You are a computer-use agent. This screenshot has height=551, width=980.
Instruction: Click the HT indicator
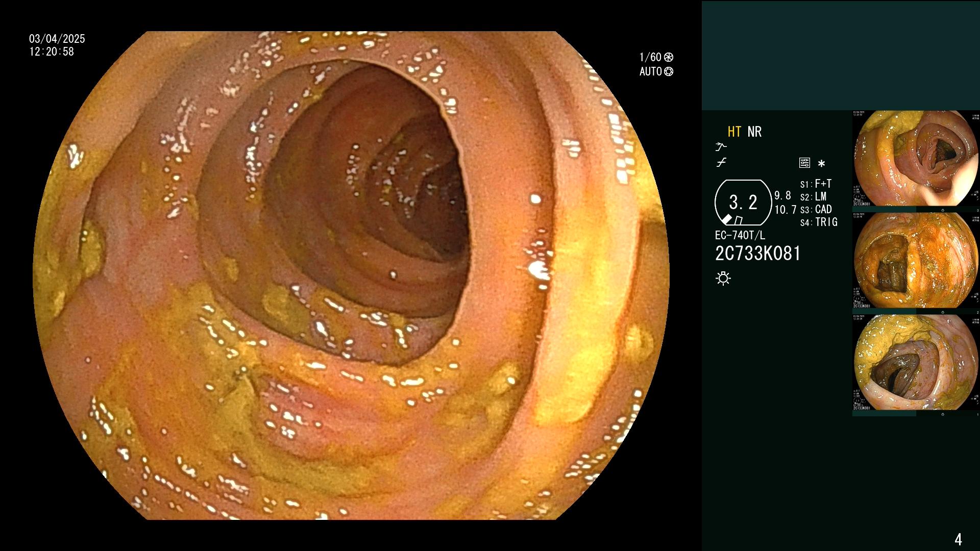click(x=734, y=132)
